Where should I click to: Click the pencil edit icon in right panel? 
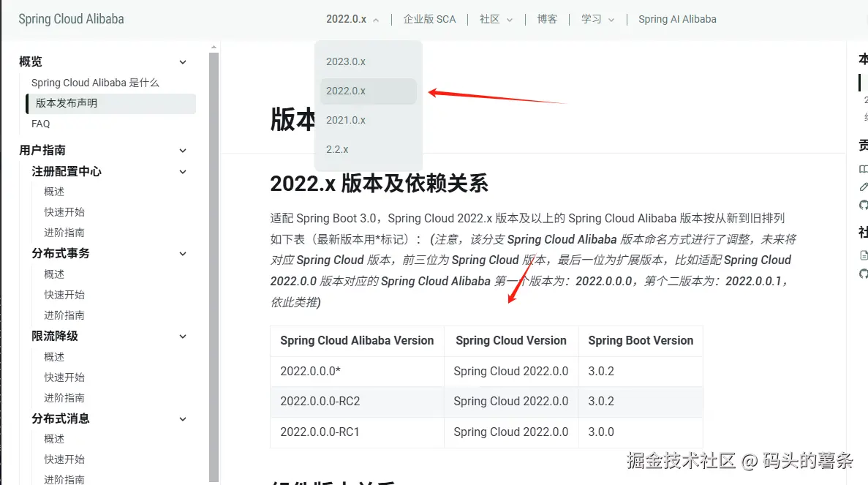click(863, 187)
